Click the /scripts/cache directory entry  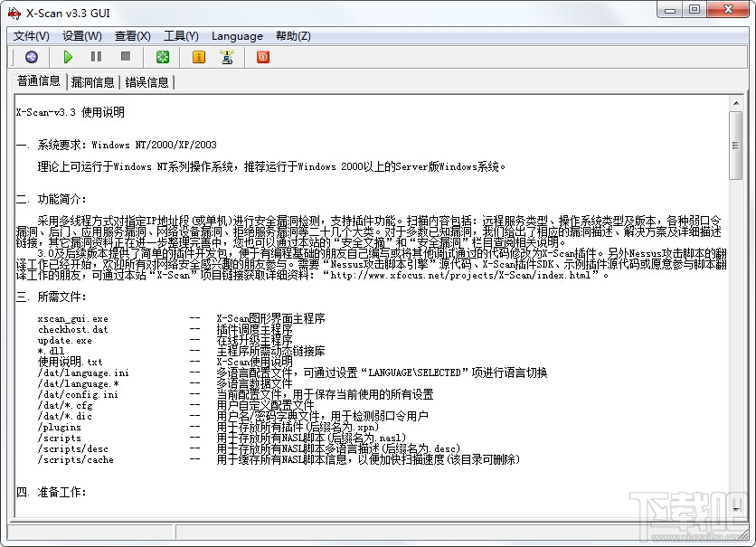76,460
